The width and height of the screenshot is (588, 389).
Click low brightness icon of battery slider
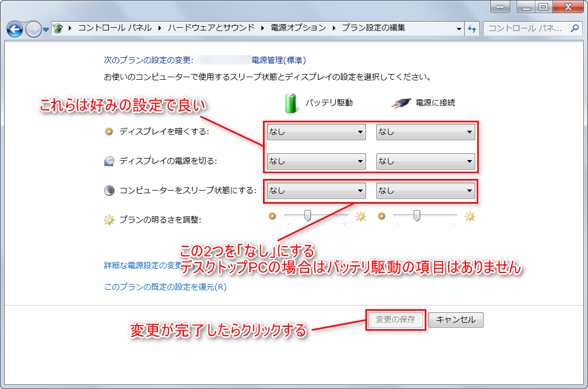pyautogui.click(x=272, y=216)
